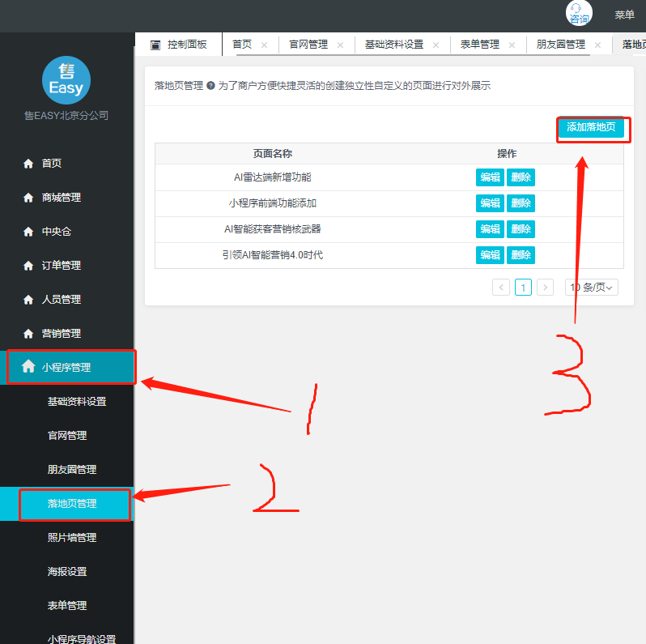Switch to the 朋友圈管理 tab
646x644 pixels.
tap(561, 44)
